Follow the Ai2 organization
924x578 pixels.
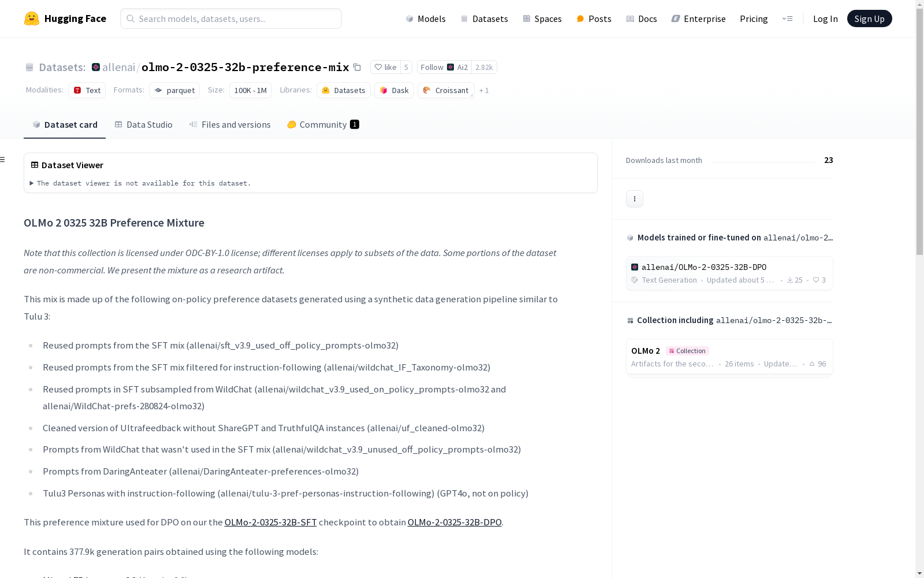tap(444, 67)
